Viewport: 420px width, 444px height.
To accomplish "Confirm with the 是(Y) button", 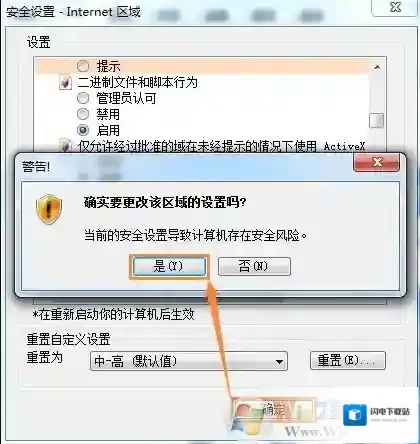I will (x=169, y=266).
